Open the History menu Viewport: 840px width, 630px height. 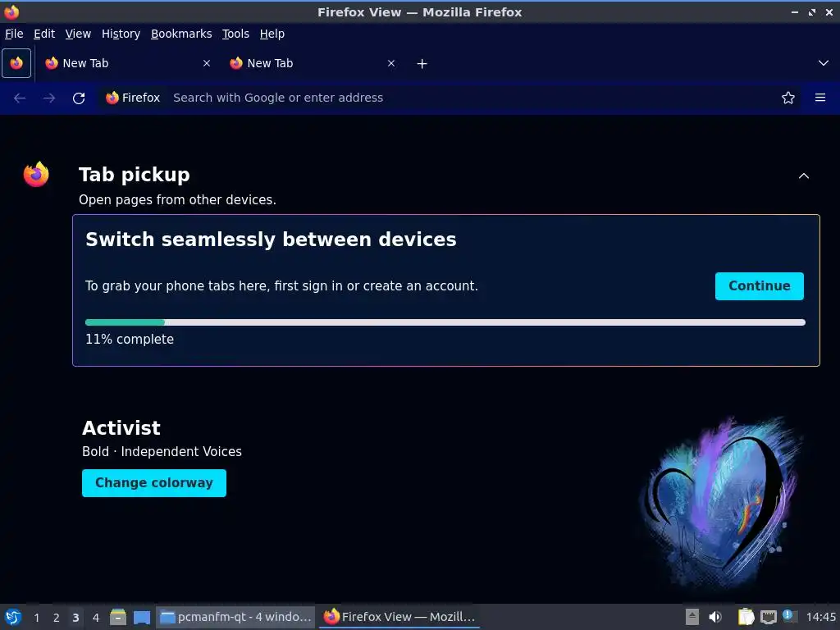pos(121,34)
